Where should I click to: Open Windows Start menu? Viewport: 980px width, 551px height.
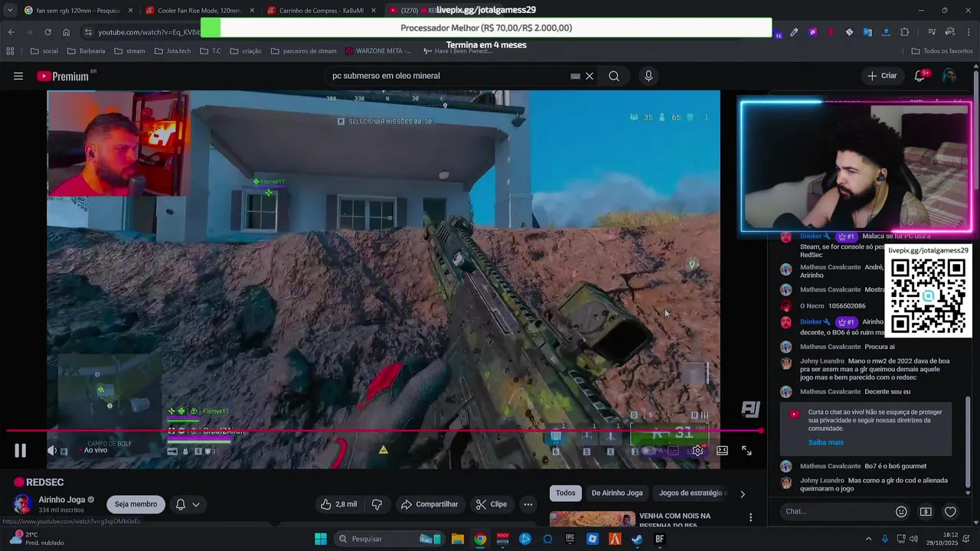(x=321, y=539)
